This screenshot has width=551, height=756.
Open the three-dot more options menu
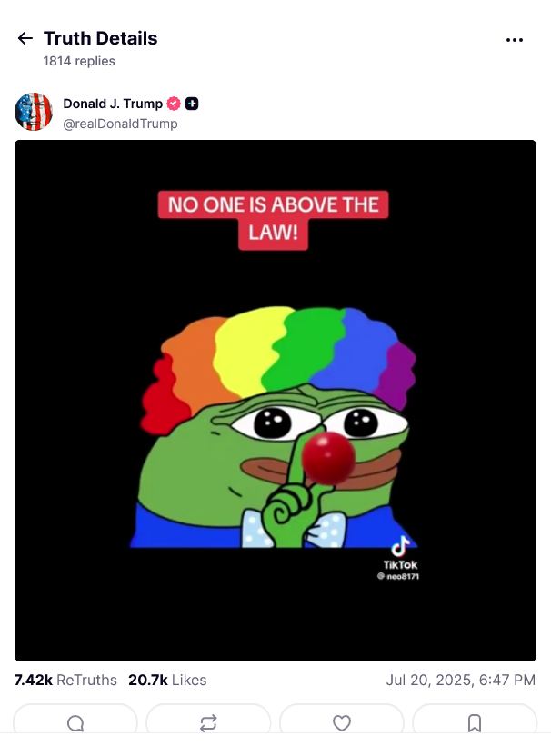[x=515, y=40]
